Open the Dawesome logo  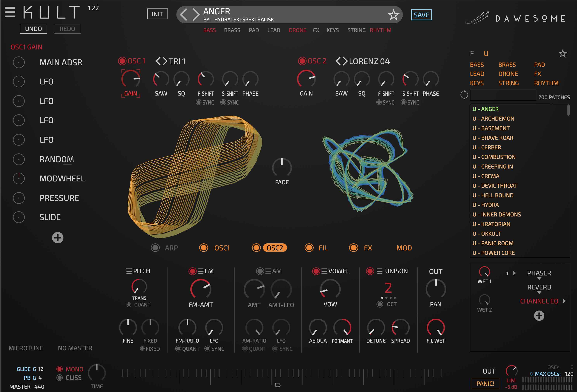pos(515,18)
